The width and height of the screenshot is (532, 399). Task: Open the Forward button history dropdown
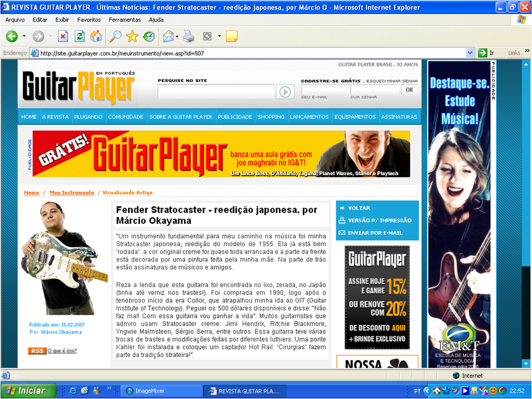pyautogui.click(x=50, y=36)
